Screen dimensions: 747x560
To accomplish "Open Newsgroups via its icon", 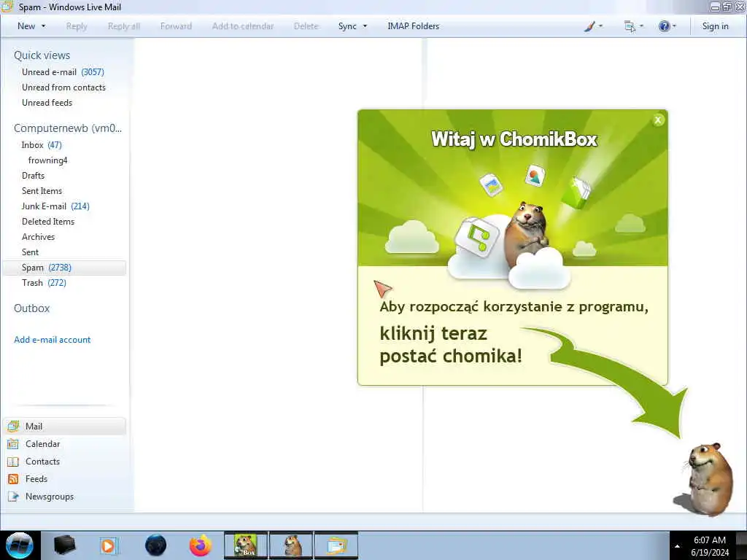I will pos(13,497).
